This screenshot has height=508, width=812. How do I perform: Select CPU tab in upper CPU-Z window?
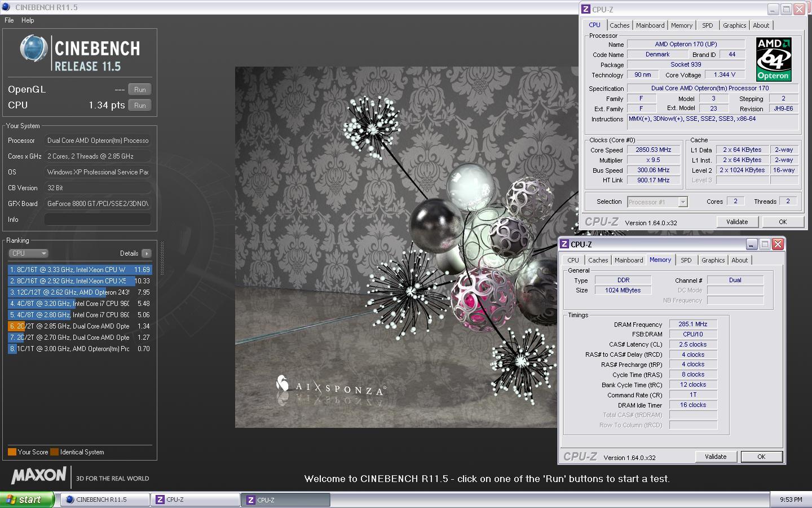click(x=594, y=25)
